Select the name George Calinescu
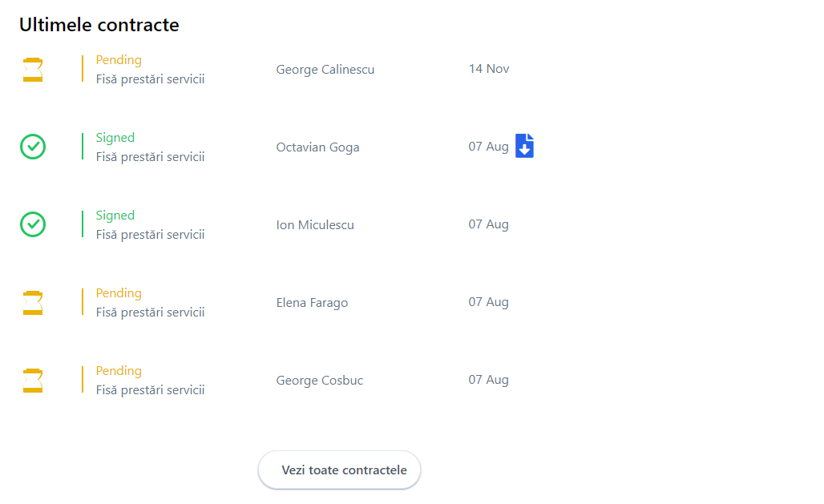This screenshot has height=504, width=824. [x=325, y=70]
